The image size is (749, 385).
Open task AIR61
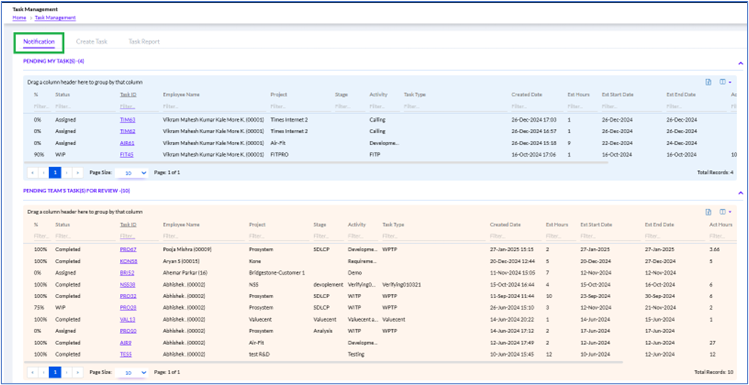click(x=127, y=143)
